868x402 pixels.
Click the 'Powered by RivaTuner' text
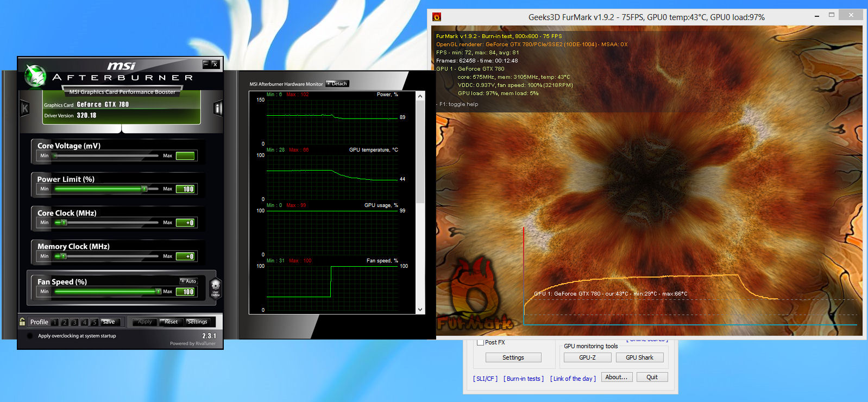pyautogui.click(x=193, y=343)
